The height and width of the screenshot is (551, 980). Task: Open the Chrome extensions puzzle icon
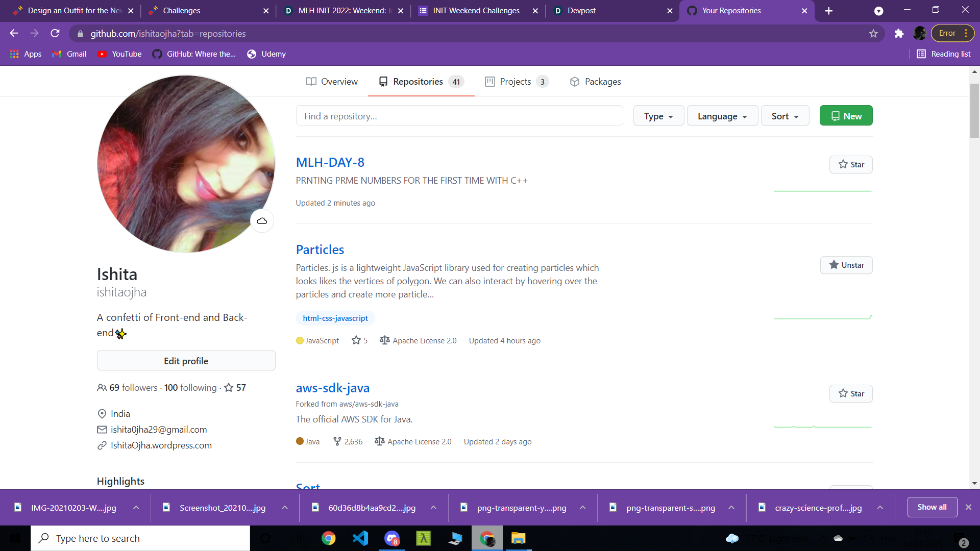point(899,34)
